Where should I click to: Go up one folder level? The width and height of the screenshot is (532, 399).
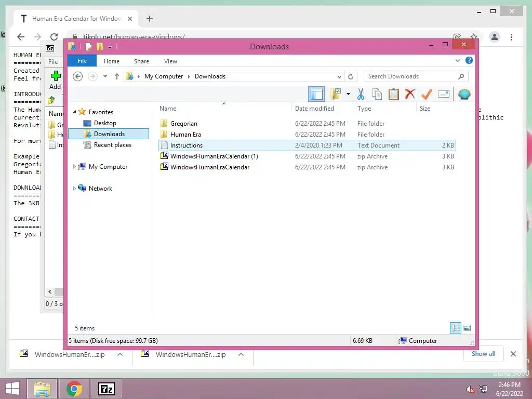[117, 76]
